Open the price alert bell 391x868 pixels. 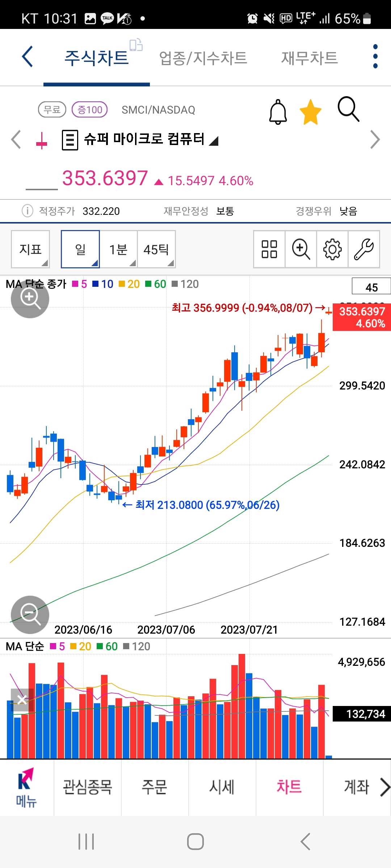pos(278,112)
